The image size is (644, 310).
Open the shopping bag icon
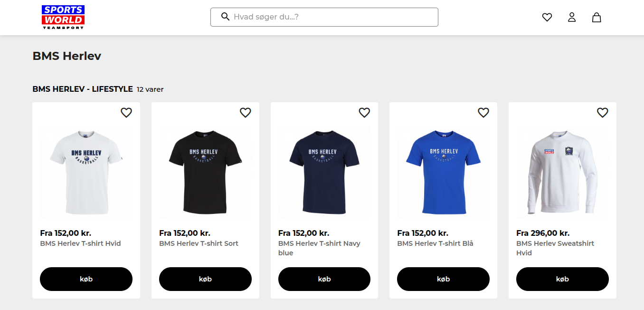tap(597, 17)
